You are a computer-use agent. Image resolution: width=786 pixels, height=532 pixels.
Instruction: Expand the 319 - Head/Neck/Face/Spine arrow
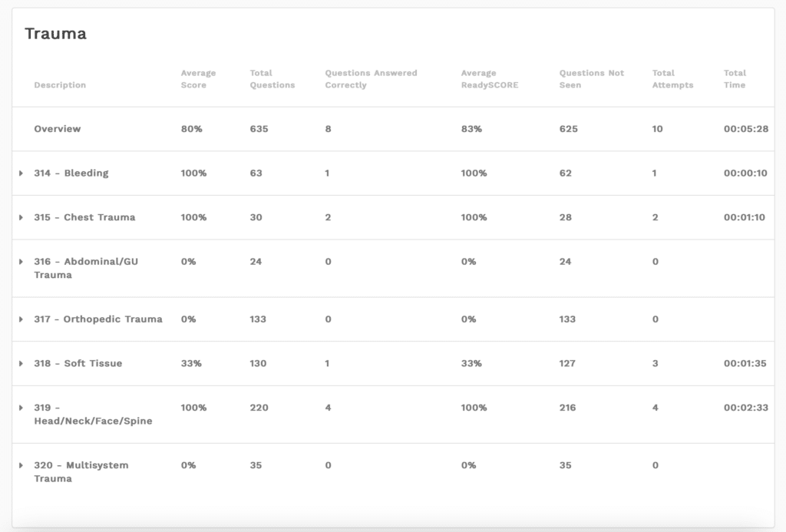[x=21, y=408]
